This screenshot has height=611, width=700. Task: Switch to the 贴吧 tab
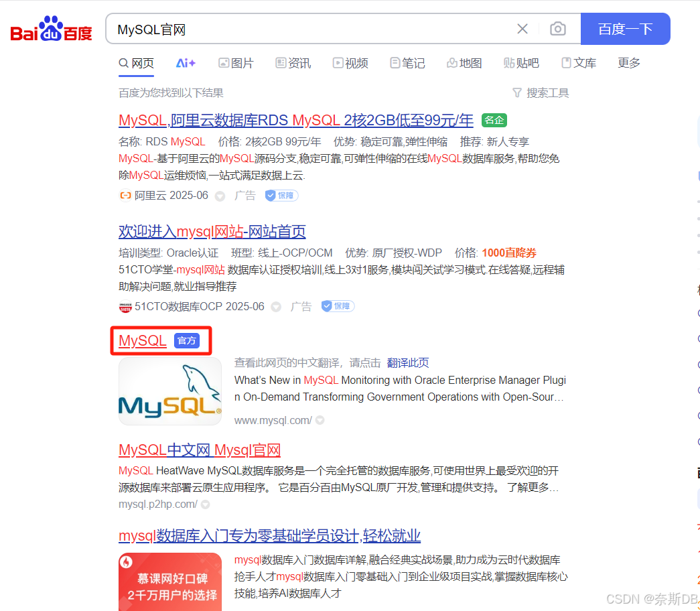[x=521, y=64]
